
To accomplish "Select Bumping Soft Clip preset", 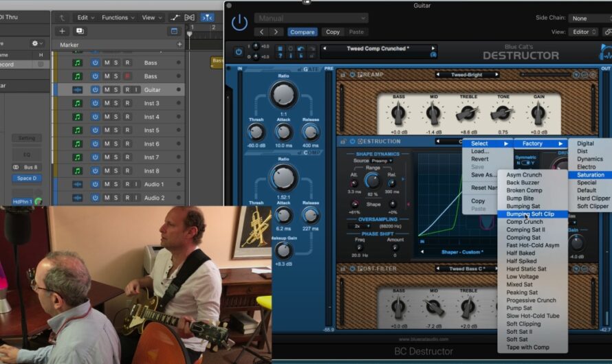I will click(x=532, y=214).
